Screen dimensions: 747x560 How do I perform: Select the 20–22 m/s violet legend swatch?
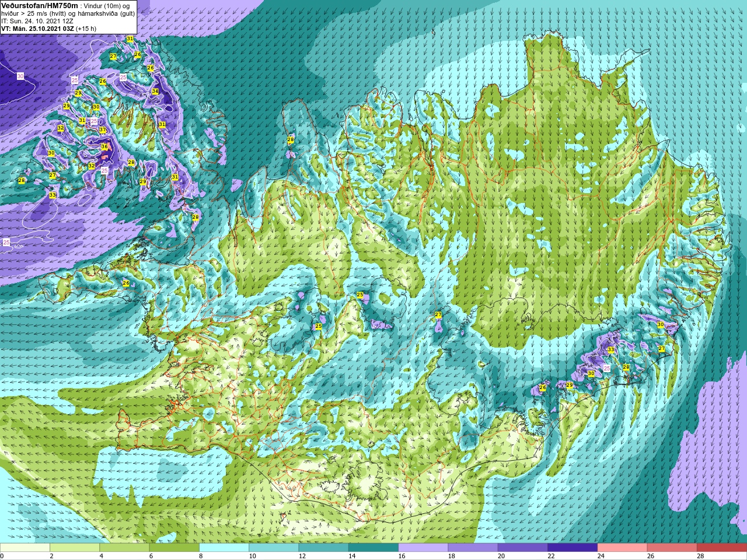click(523, 548)
